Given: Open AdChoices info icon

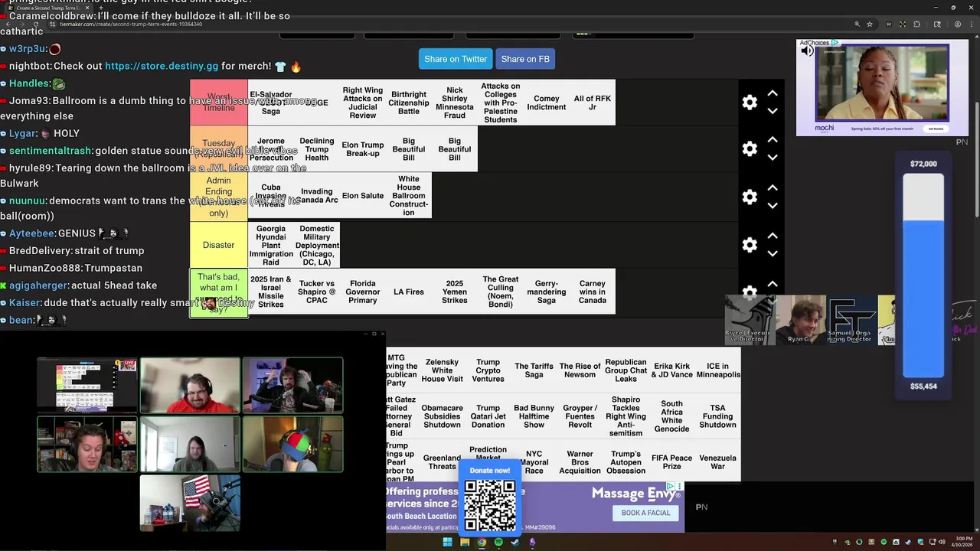Looking at the screenshot, I should (x=835, y=43).
